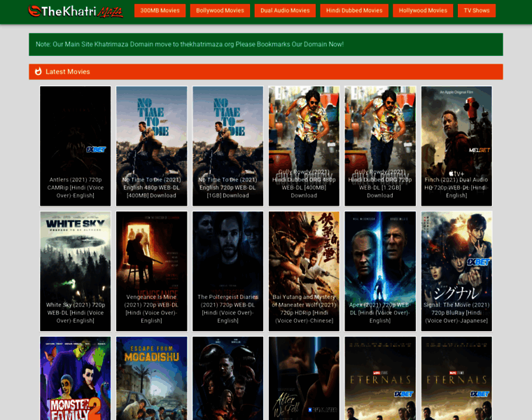Open Gully Rowdy 720p 1.2GB poster
Image resolution: width=532 pixels, height=420 pixels.
pyautogui.click(x=380, y=146)
